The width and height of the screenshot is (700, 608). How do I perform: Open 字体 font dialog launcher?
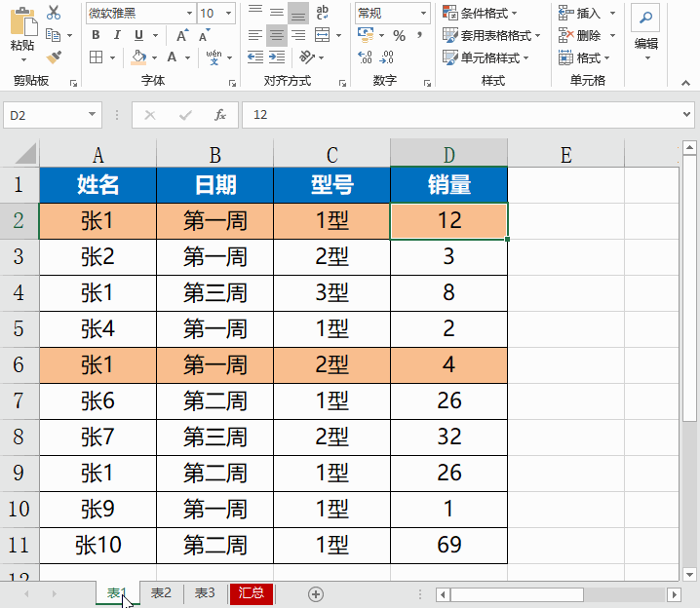(232, 83)
